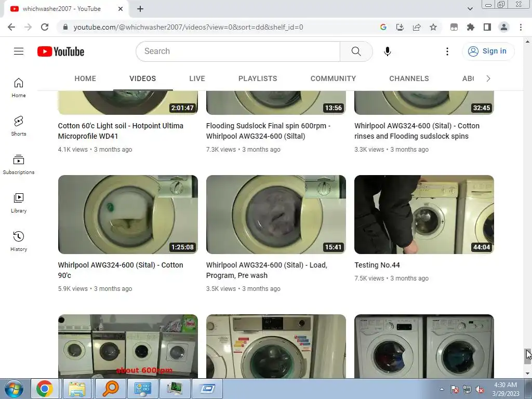Screen dimensions: 532x399
Task: Open the PLAYLISTS channel tab
Action: [x=258, y=79]
